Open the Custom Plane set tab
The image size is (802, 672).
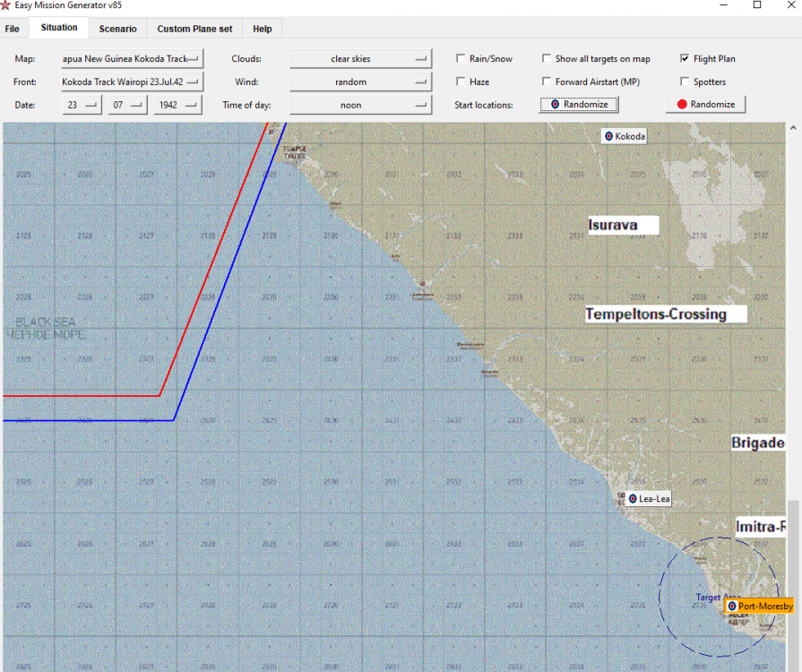(x=194, y=29)
